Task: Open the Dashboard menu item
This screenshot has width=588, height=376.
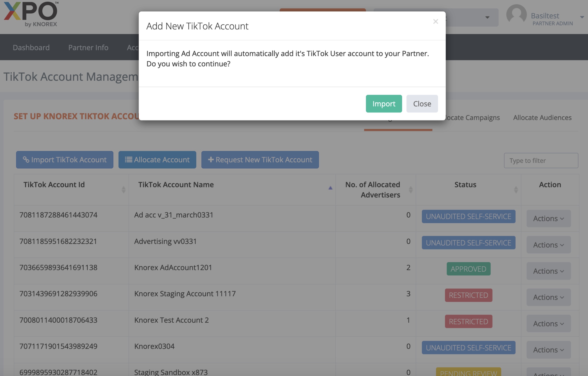Action: coord(31,47)
